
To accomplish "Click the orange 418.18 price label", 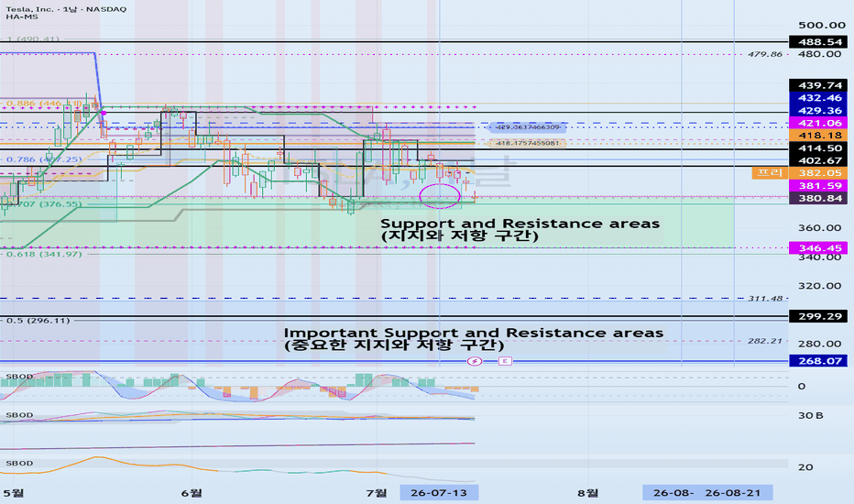I will pyautogui.click(x=818, y=136).
